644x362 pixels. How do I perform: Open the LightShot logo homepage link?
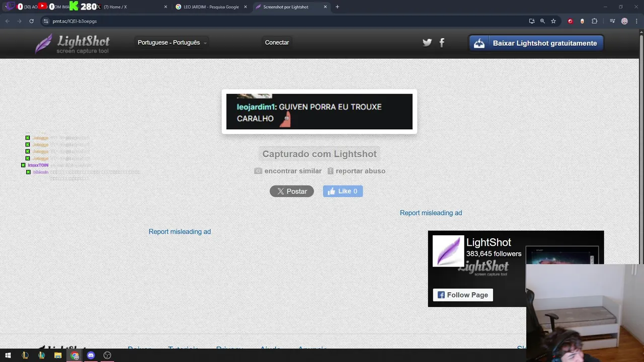(72, 44)
